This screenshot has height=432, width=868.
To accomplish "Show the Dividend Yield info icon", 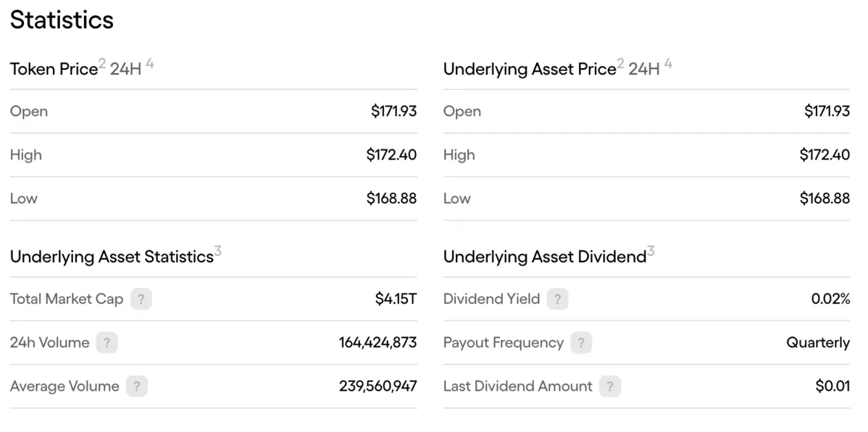I will (557, 299).
